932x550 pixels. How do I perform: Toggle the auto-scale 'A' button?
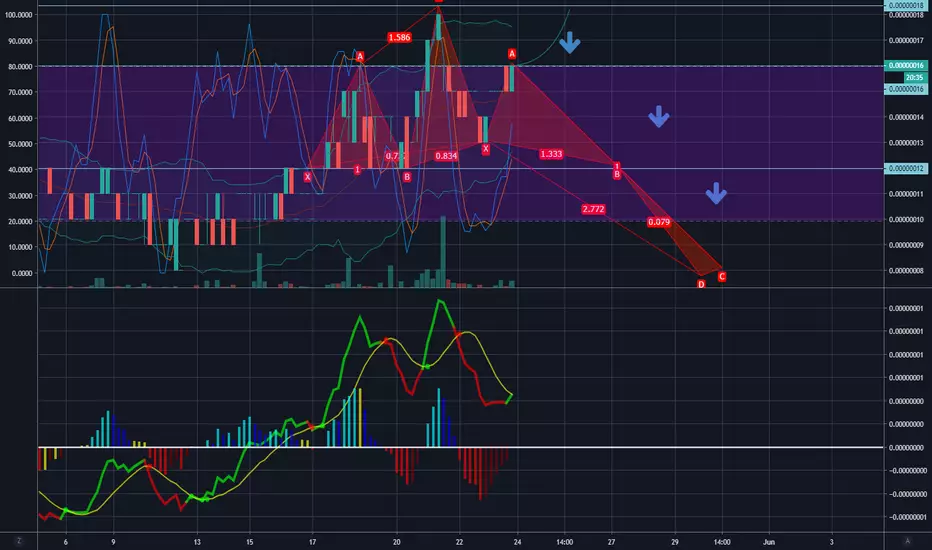pos(907,541)
